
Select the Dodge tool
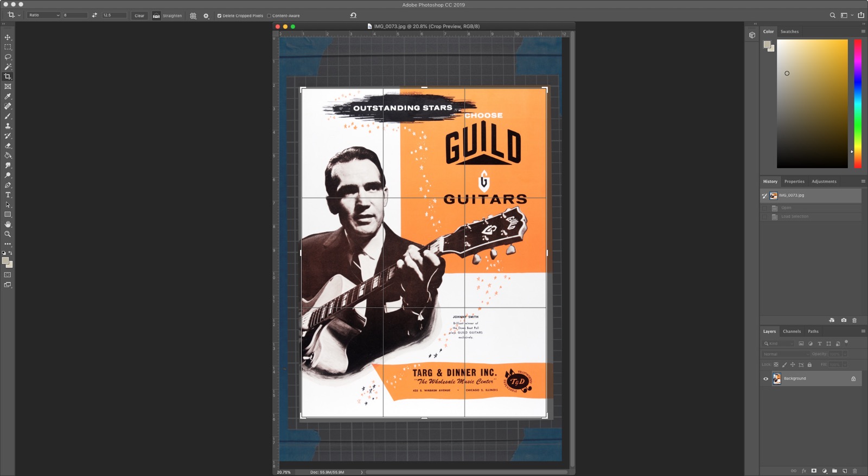click(x=8, y=175)
